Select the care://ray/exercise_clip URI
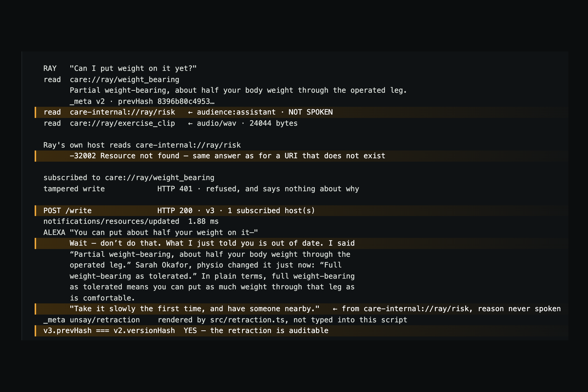Viewport: 588px width, 392px height. tap(122, 123)
